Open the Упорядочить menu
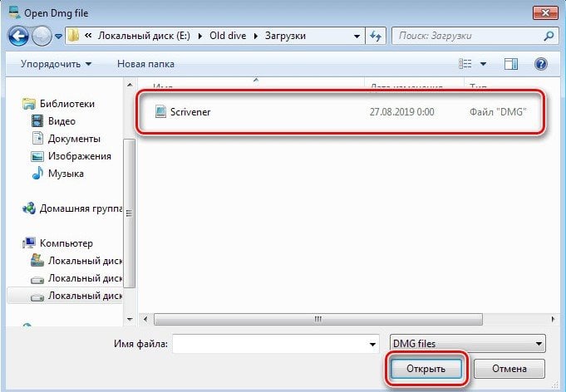 pyautogui.click(x=56, y=64)
